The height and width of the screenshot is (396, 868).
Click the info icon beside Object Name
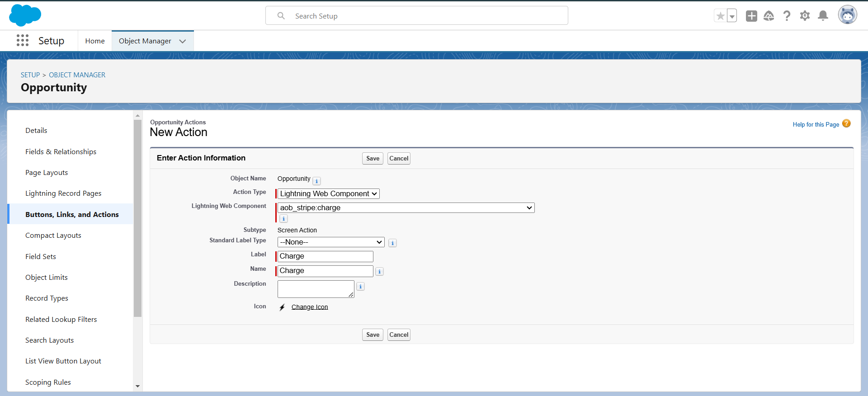(x=317, y=181)
